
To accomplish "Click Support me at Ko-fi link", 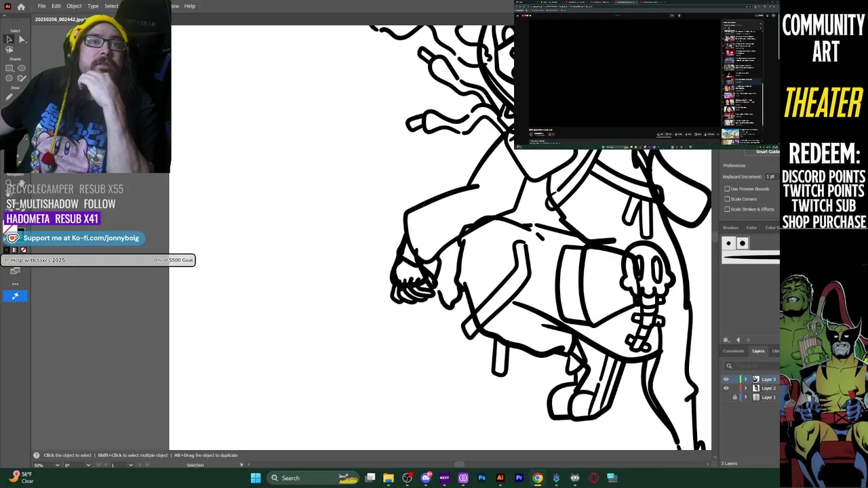I will pyautogui.click(x=73, y=238).
